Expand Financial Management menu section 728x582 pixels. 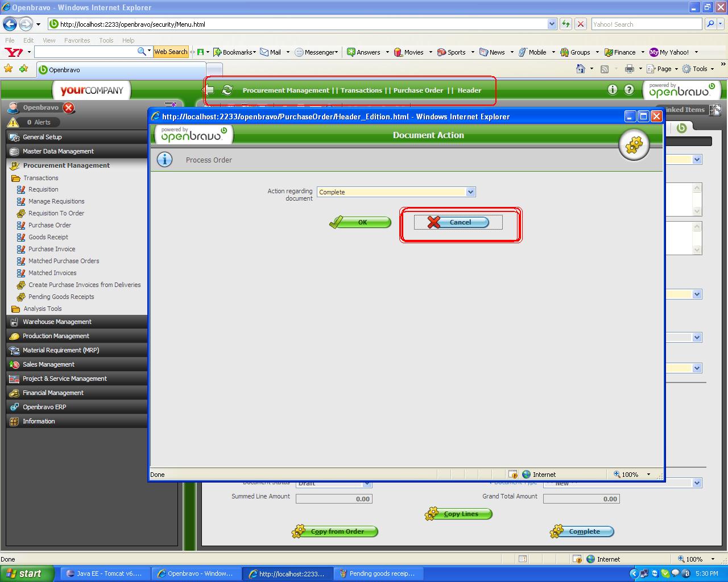53,393
